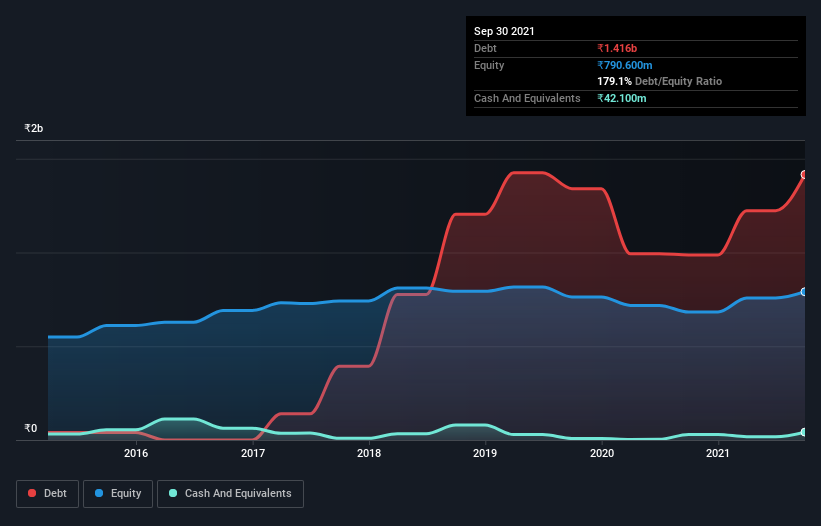Click the 2017 x-axis label

[253, 453]
